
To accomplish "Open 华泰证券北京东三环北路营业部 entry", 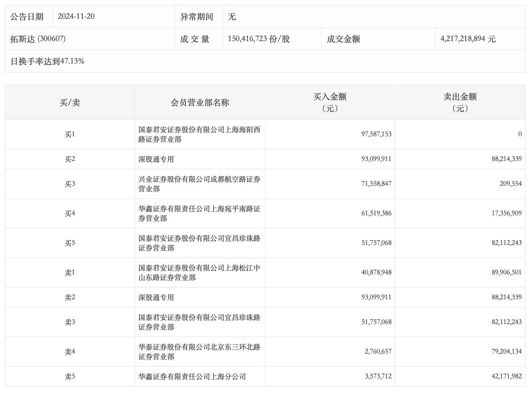I will 199,352.
